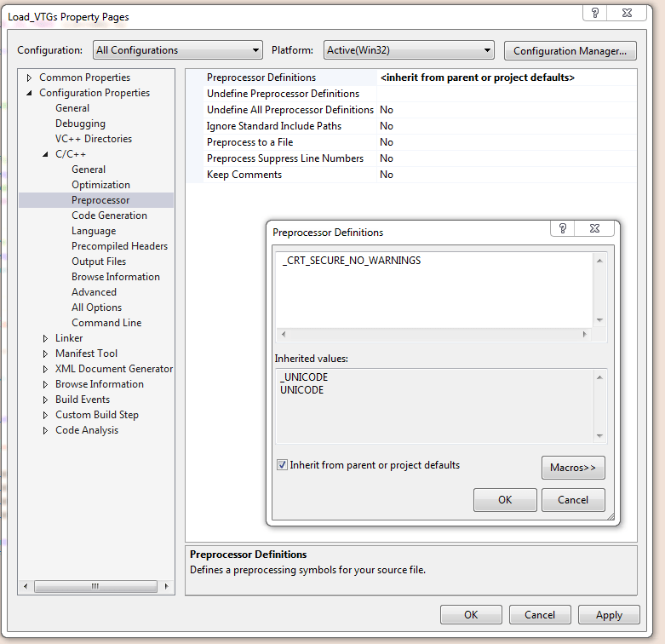
Task: Click definitions box scroll-up arrow
Action: (599, 261)
